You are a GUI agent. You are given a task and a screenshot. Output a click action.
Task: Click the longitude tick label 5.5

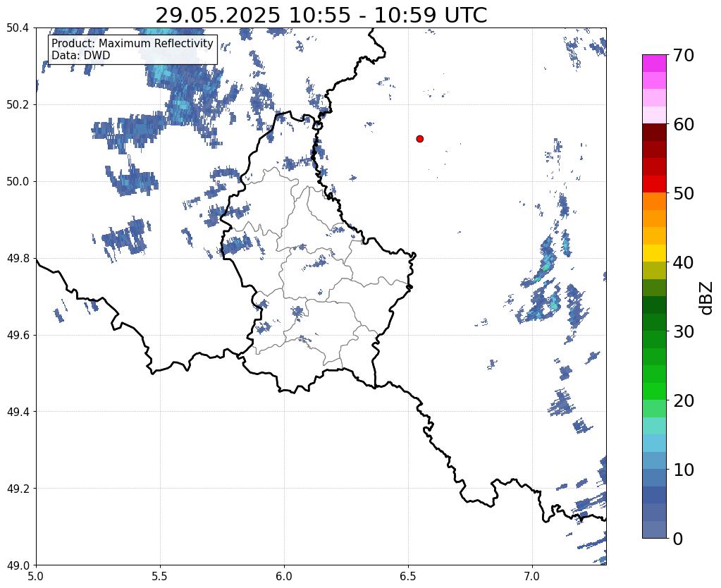(160, 576)
